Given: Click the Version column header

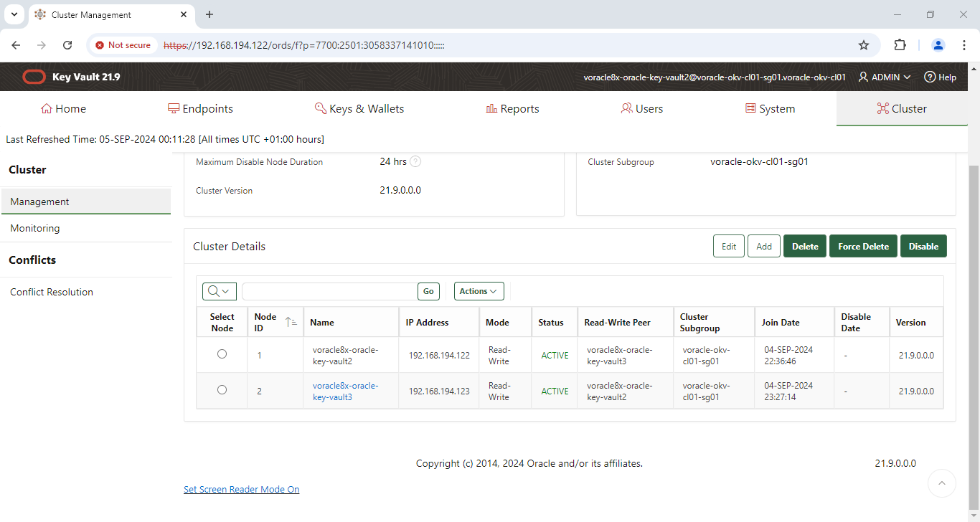Looking at the screenshot, I should coord(910,323).
